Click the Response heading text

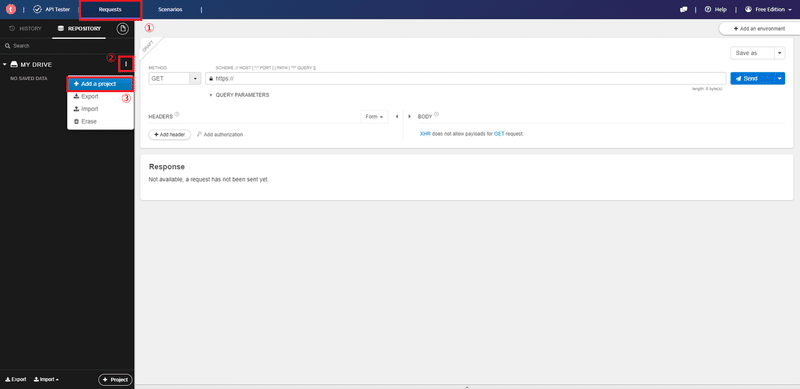pyautogui.click(x=166, y=167)
